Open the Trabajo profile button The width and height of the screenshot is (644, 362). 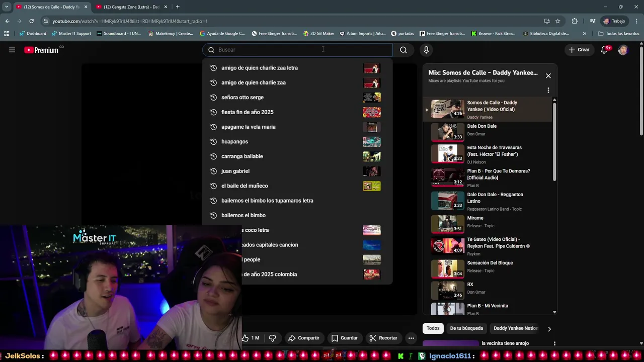(614, 21)
